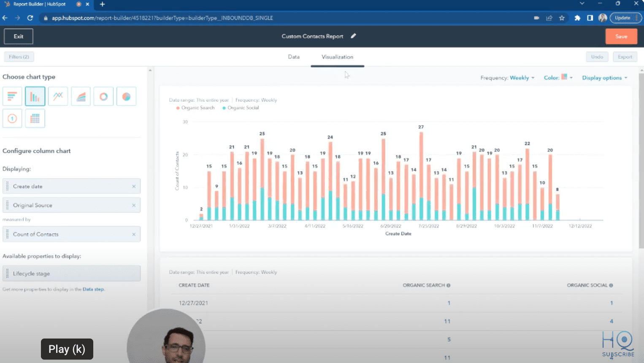Screen dimensions: 644x363
Task: Edit the report name using the pencil icon
Action: (353, 36)
